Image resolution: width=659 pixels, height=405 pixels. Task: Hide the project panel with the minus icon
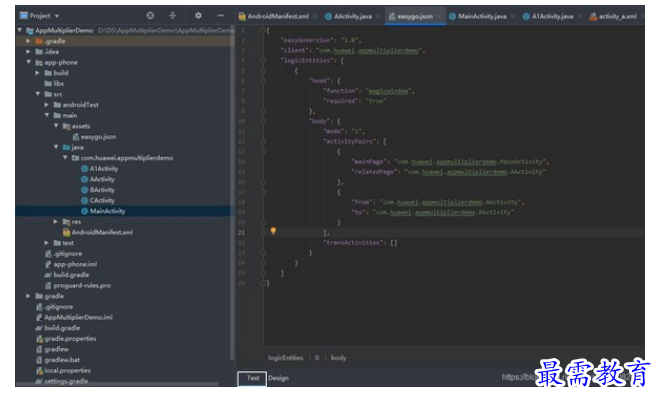click(x=220, y=16)
